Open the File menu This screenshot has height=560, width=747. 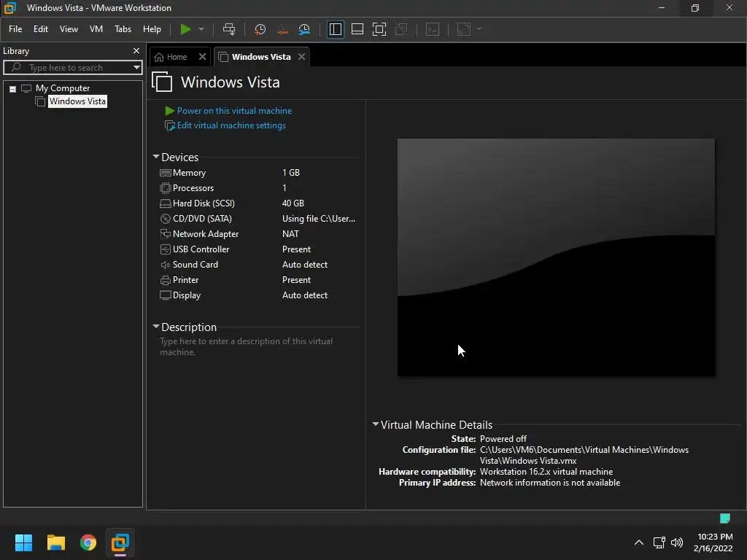coord(15,29)
